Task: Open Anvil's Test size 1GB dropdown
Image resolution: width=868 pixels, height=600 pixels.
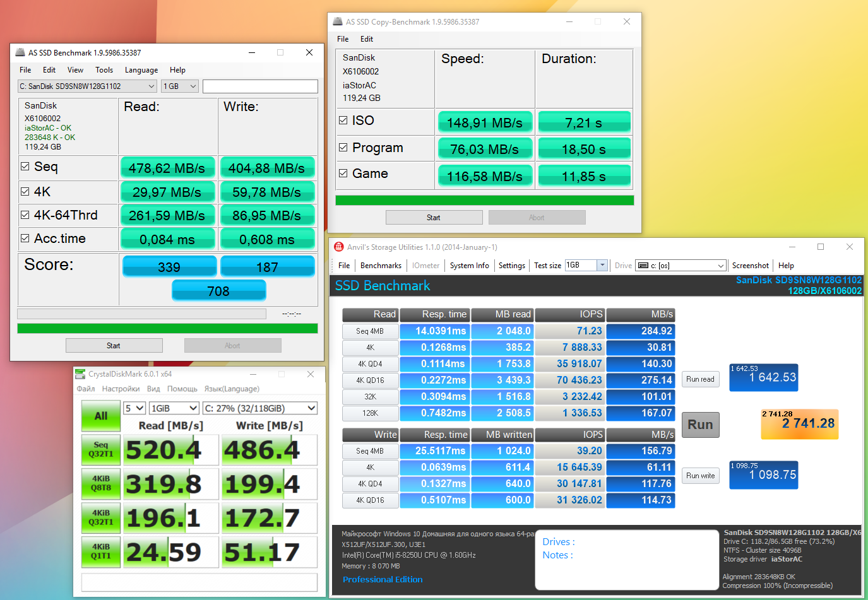Action: click(586, 266)
